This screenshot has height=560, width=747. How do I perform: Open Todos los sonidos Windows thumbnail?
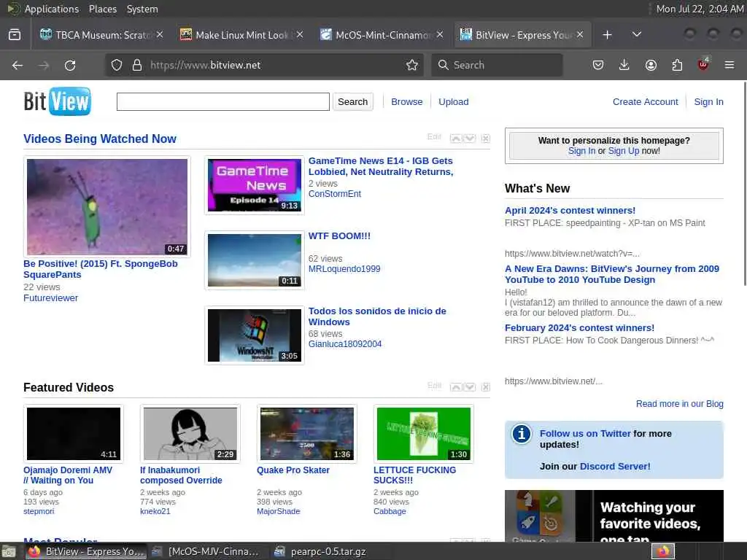[x=255, y=335]
